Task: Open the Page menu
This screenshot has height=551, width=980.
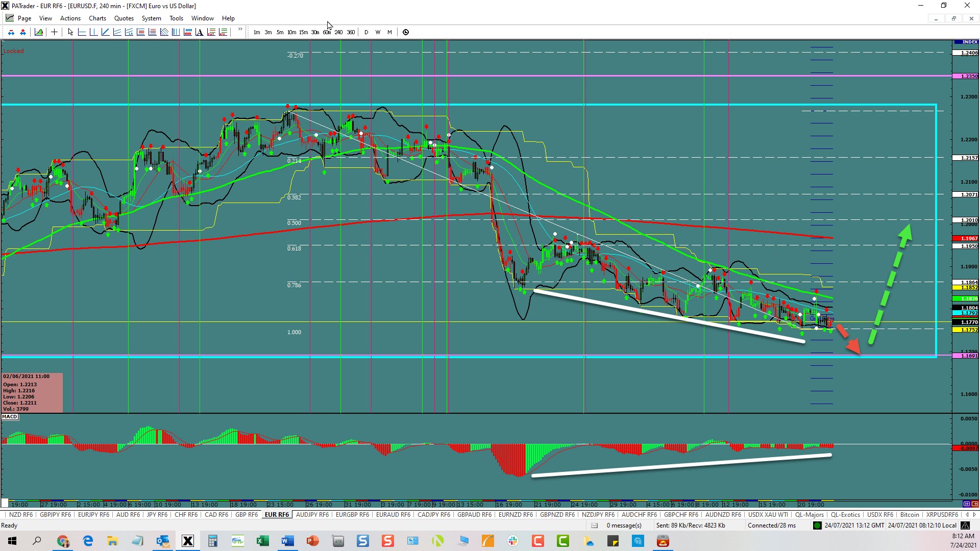Action: click(x=24, y=18)
